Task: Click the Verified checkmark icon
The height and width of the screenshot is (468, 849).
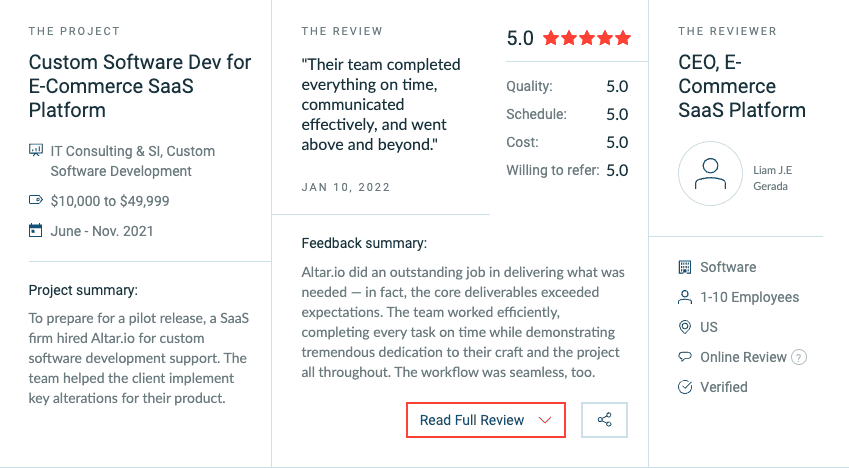Action: click(685, 387)
